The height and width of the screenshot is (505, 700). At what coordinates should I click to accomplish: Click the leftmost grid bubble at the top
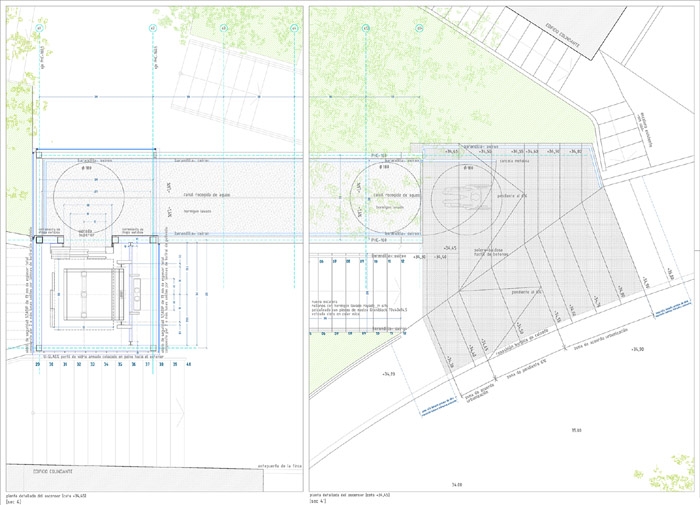coord(39,28)
